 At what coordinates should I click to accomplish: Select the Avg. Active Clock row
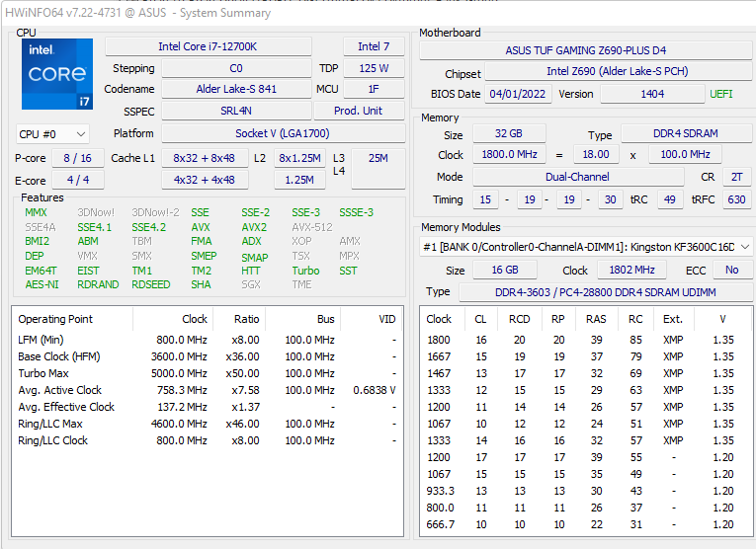(x=208, y=390)
